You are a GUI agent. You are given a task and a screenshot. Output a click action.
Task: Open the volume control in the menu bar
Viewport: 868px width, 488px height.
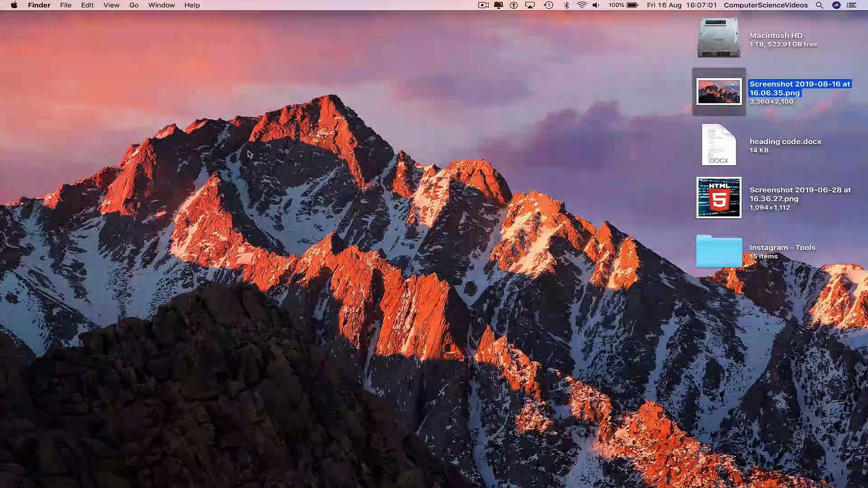pyautogui.click(x=596, y=5)
